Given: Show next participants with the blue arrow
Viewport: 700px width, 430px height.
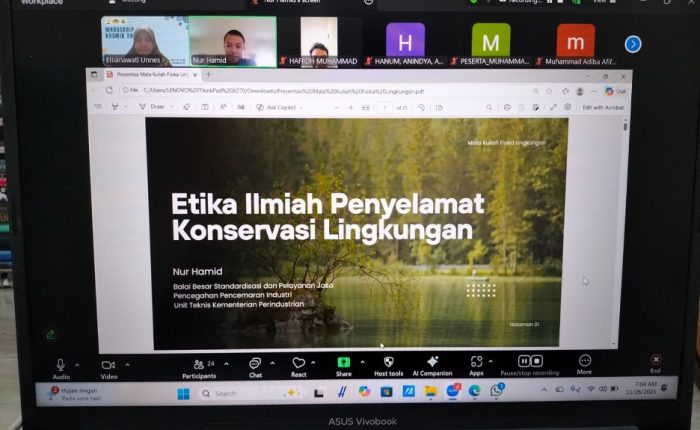Looking at the screenshot, I should [x=632, y=44].
